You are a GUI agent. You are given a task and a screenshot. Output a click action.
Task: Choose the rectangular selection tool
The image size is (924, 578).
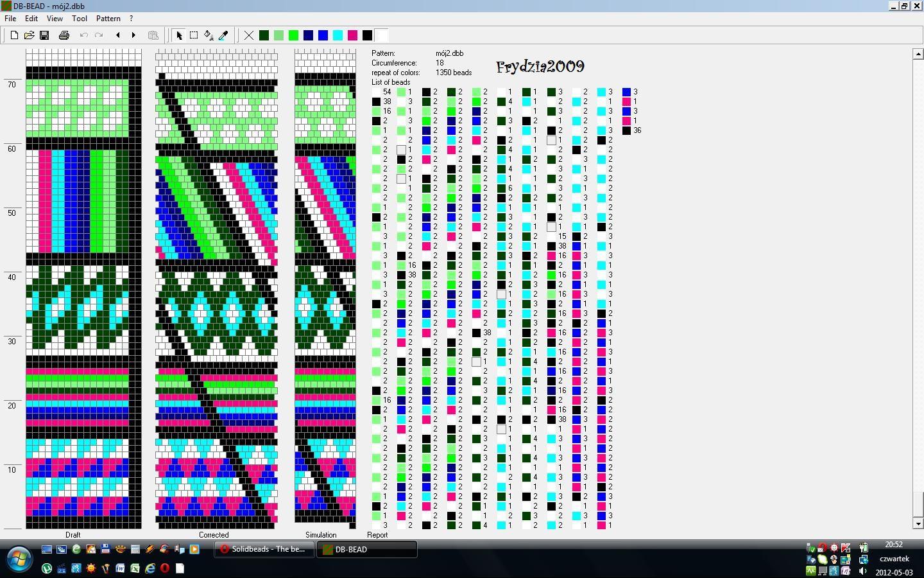tap(194, 35)
